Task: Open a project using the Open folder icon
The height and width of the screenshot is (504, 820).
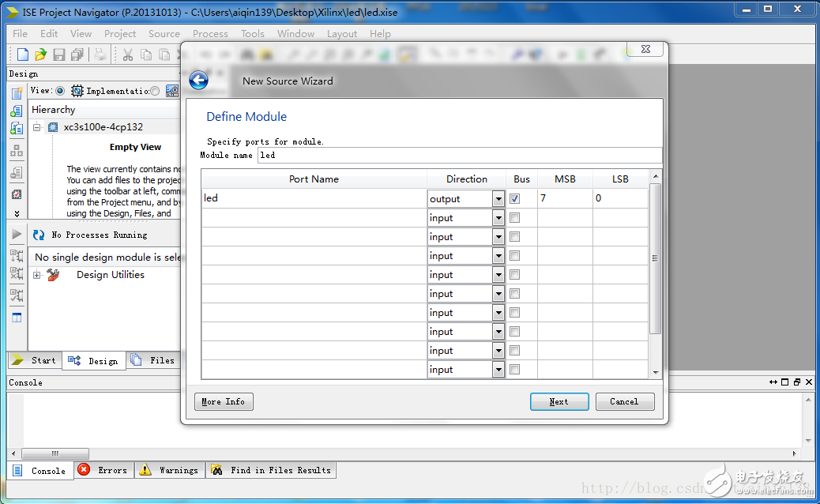Action: pyautogui.click(x=40, y=55)
